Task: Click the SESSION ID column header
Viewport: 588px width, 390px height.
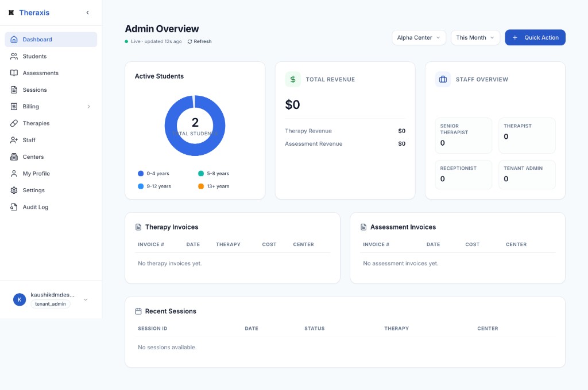Action: (153, 329)
